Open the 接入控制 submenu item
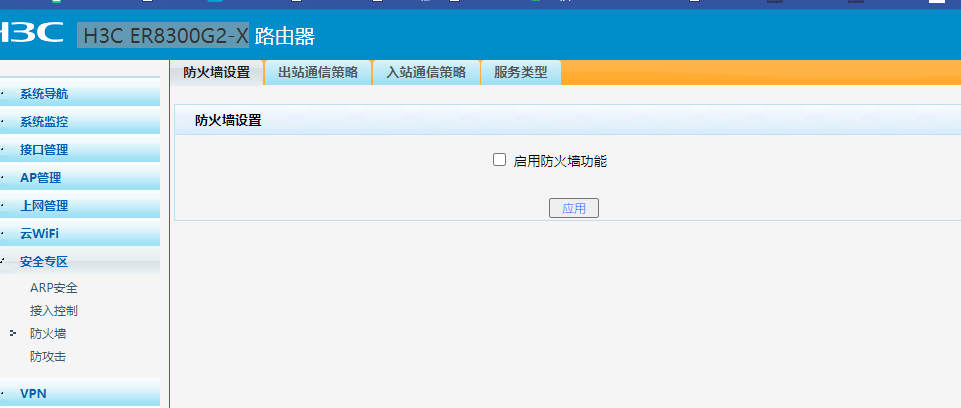Viewport: 961px width, 408px height. 54,311
